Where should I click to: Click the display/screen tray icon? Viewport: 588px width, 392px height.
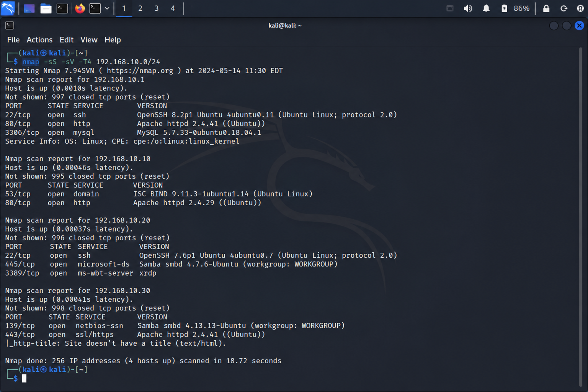(x=450, y=8)
